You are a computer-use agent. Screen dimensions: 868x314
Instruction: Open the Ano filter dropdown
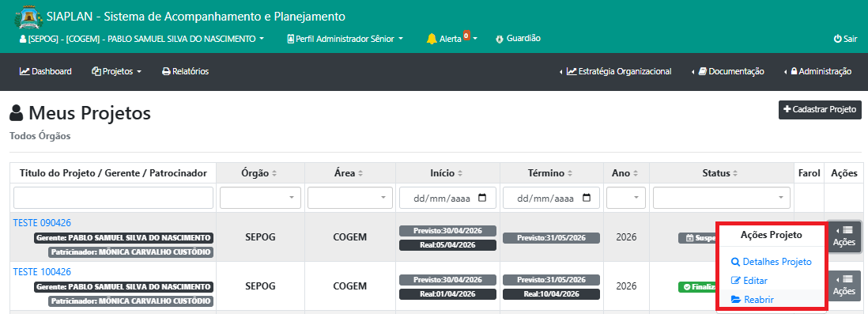click(x=626, y=198)
